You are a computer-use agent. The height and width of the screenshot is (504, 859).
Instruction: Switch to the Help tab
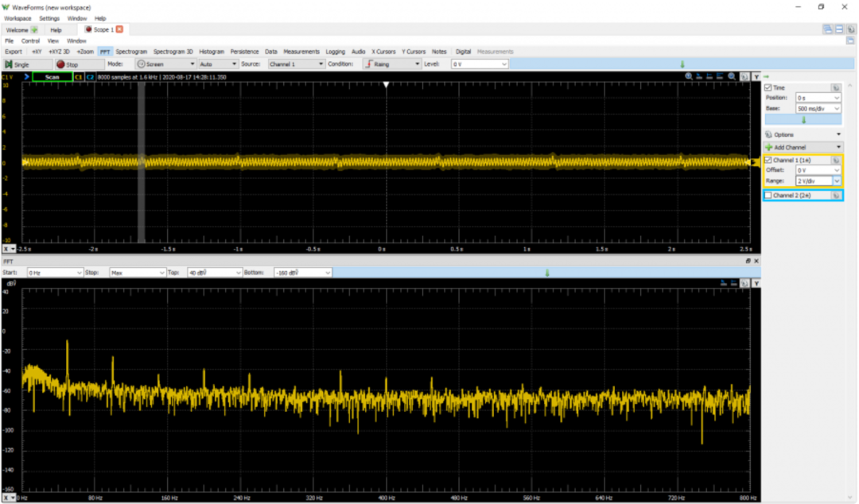[x=56, y=29]
